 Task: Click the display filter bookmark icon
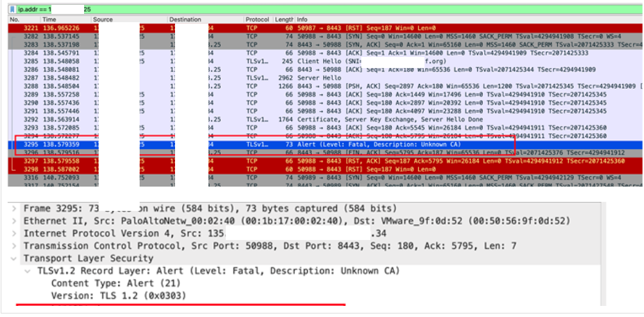pyautogui.click(x=13, y=9)
